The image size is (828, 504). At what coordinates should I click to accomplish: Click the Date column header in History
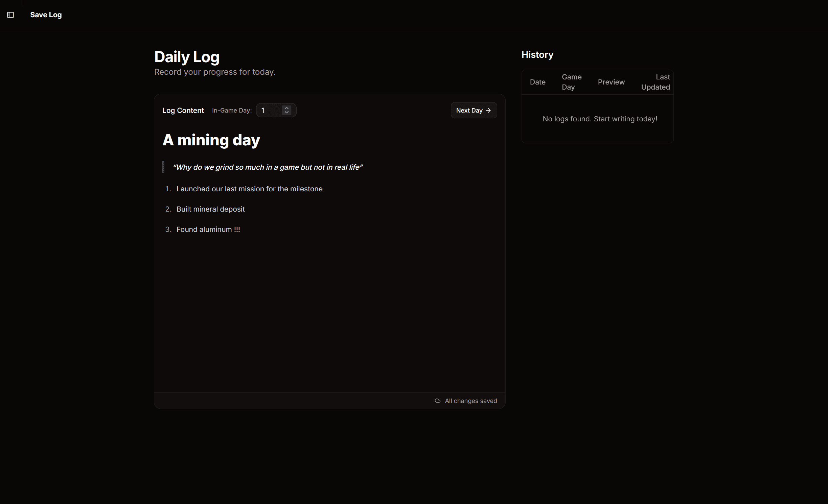537,82
